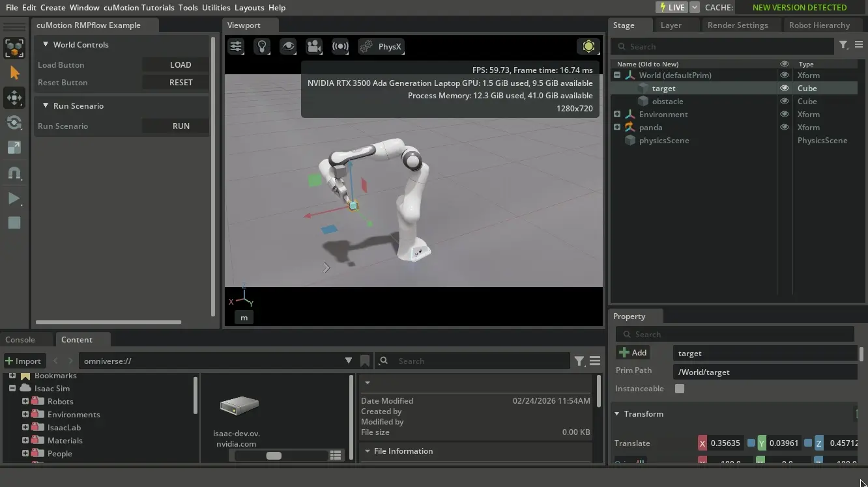Collapse the World Controls section
868x487 pixels.
[x=46, y=45]
